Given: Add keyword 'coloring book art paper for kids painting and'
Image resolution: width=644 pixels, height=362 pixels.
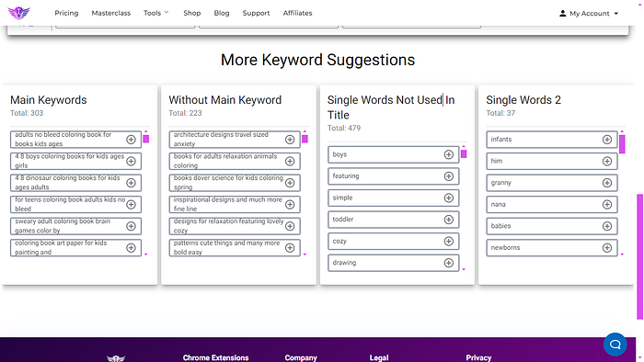Looking at the screenshot, I should (x=131, y=248).
